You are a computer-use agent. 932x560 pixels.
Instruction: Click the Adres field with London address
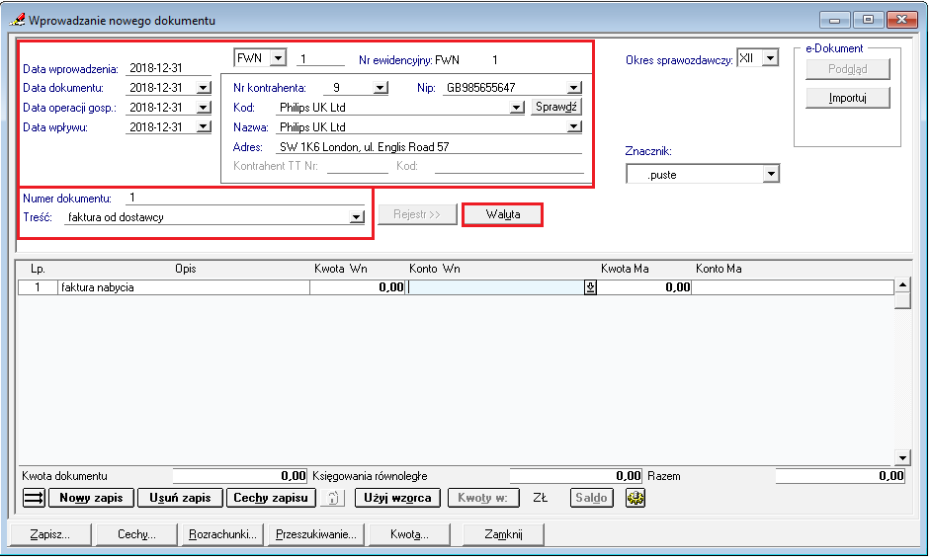click(x=429, y=147)
